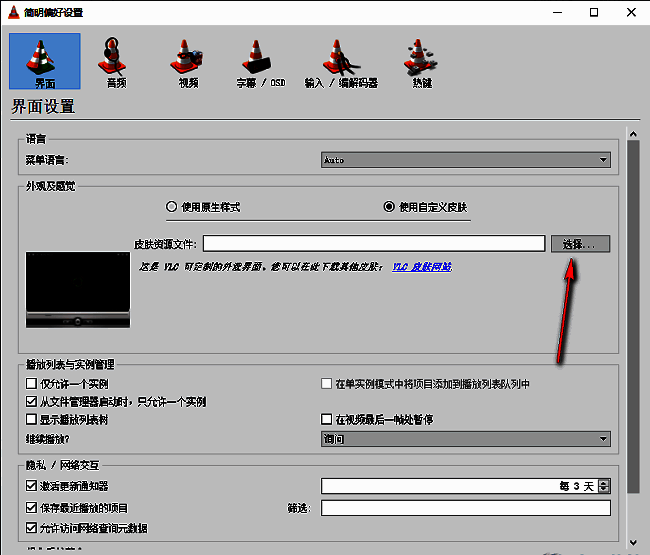Maximize the 简明偏好设置 window
The height and width of the screenshot is (555, 650).
[x=594, y=12]
